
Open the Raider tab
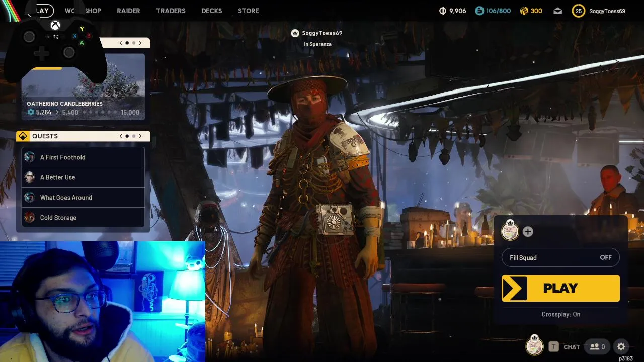tap(128, 11)
